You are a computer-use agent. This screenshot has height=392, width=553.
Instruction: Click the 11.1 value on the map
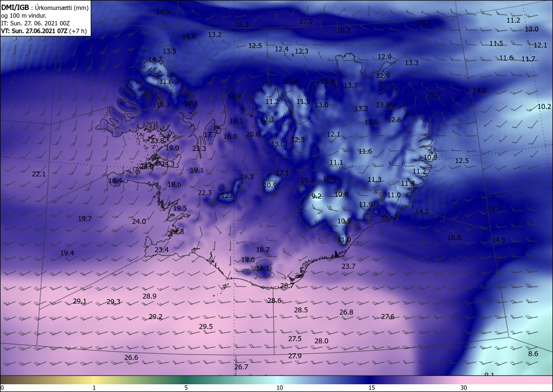coord(336,163)
